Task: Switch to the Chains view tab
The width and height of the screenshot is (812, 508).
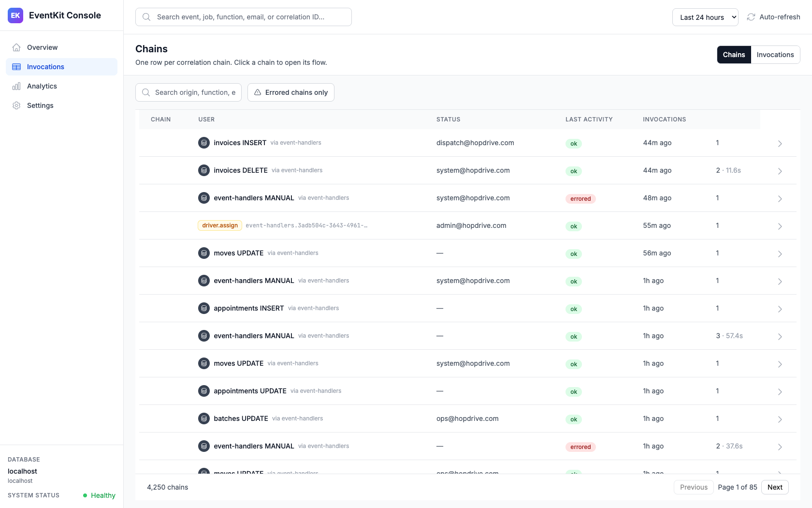Action: pos(734,55)
